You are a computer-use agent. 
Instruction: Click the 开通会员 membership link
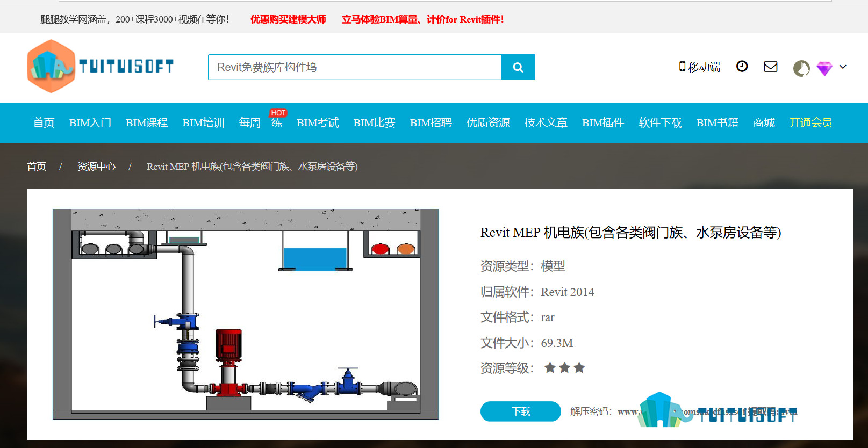(x=811, y=122)
